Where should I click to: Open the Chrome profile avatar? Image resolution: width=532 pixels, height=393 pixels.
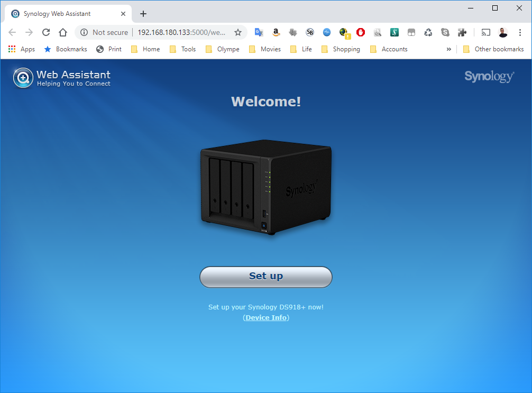(x=503, y=32)
